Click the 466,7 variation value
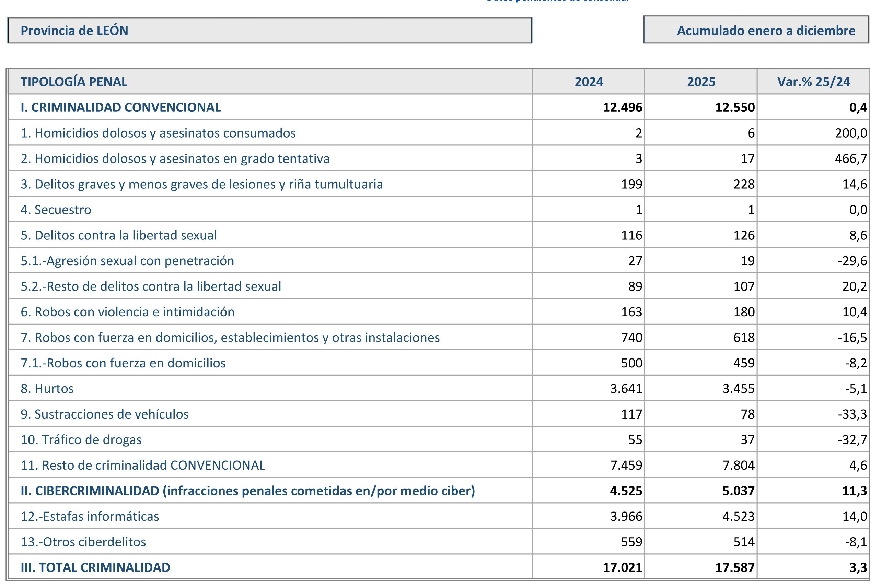882x588 pixels. click(x=850, y=158)
